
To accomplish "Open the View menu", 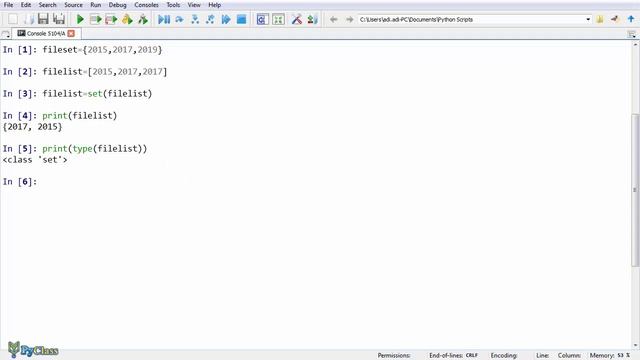I will pos(194,5).
